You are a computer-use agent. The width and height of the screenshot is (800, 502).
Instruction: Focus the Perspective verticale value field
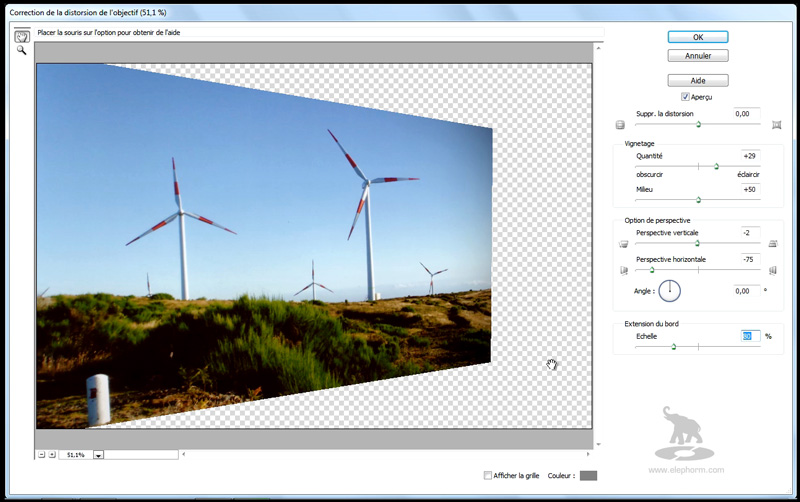click(x=750, y=233)
